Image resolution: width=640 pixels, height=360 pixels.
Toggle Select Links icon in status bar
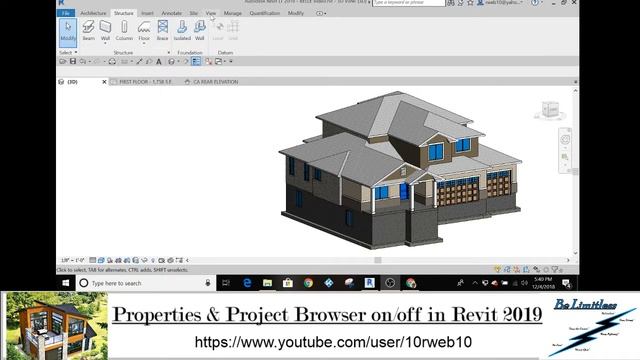coord(497,269)
